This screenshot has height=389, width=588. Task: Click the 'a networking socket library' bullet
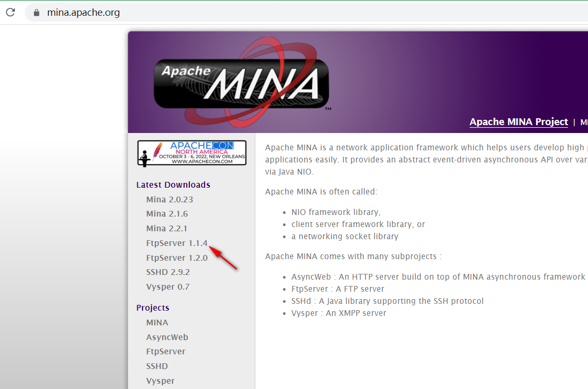coord(344,237)
